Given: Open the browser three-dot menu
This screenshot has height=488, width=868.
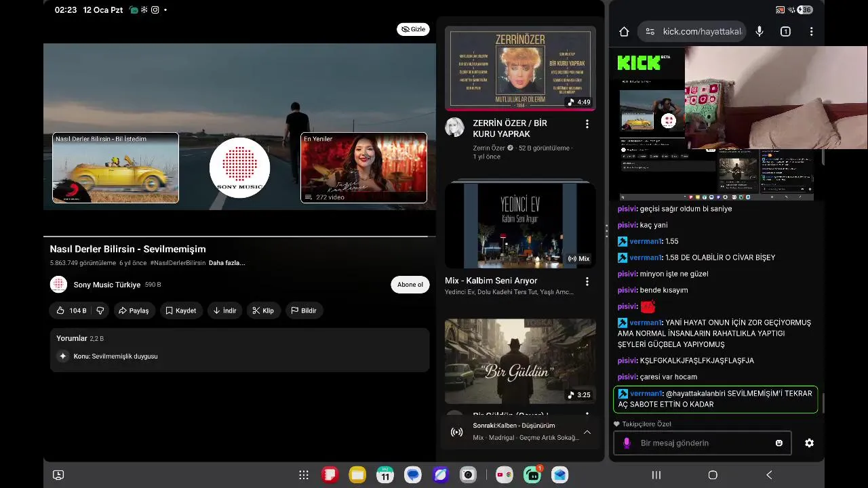Looking at the screenshot, I should (811, 31).
